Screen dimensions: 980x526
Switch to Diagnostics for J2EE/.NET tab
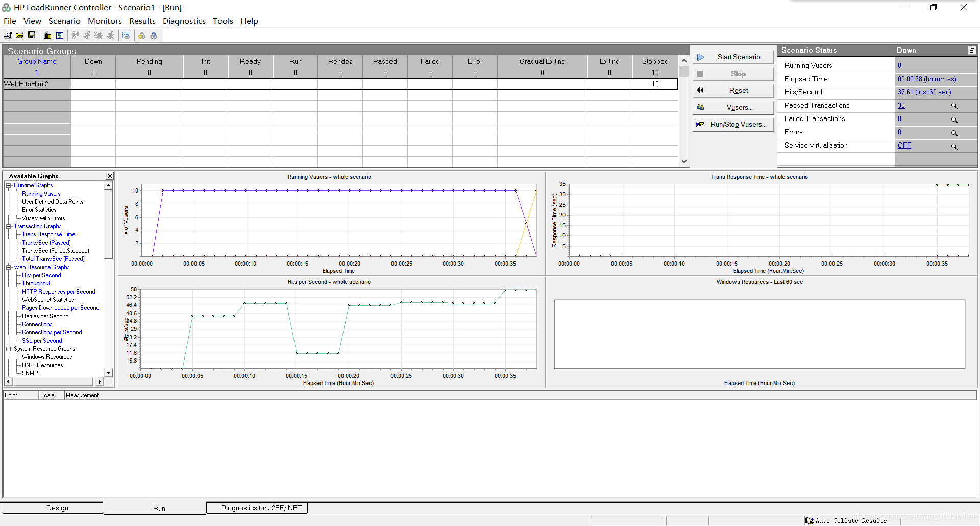click(257, 508)
